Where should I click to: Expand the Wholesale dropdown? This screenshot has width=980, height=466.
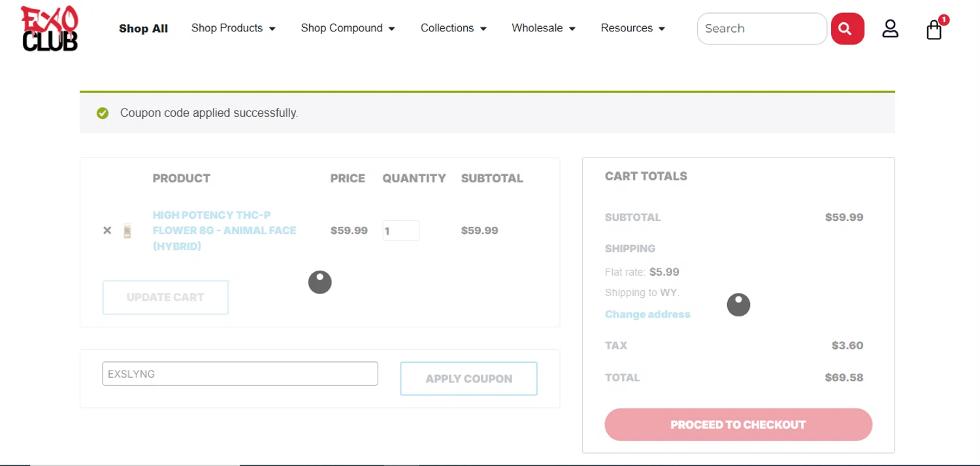tap(544, 28)
